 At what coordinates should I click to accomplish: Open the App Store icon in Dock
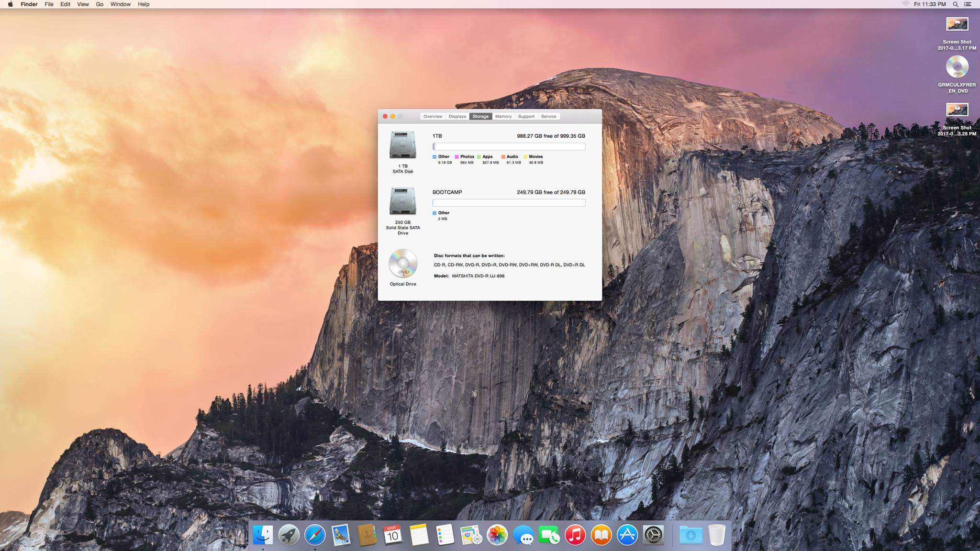pos(627,535)
